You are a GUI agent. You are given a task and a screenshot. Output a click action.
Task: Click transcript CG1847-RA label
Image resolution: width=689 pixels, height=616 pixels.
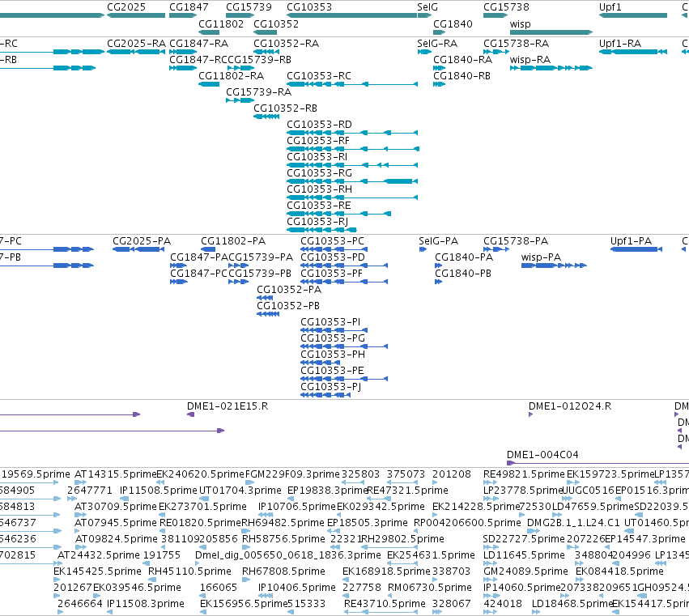(x=199, y=44)
